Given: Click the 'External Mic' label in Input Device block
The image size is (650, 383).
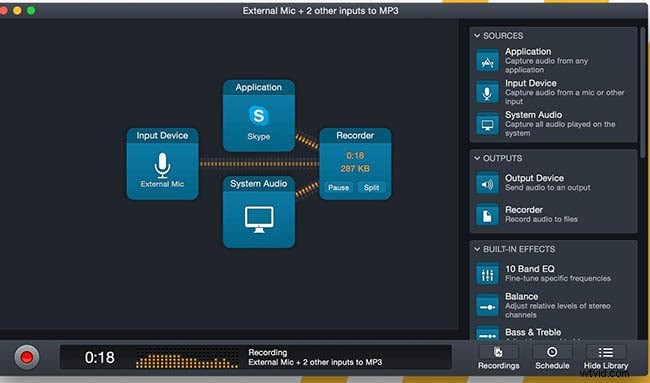Looking at the screenshot, I should coord(162,184).
